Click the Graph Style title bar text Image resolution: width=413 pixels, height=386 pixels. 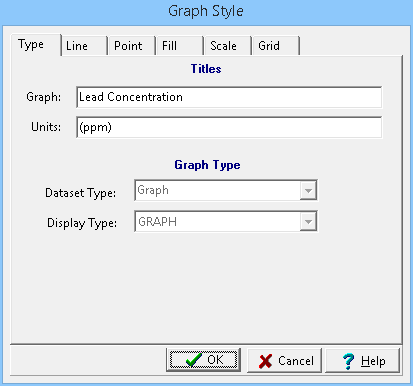click(206, 11)
